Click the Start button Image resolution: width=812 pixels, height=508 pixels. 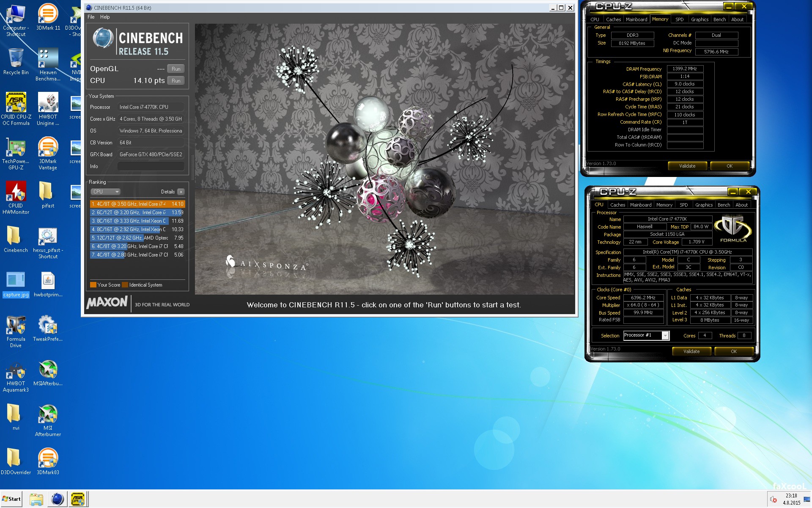[x=11, y=499]
